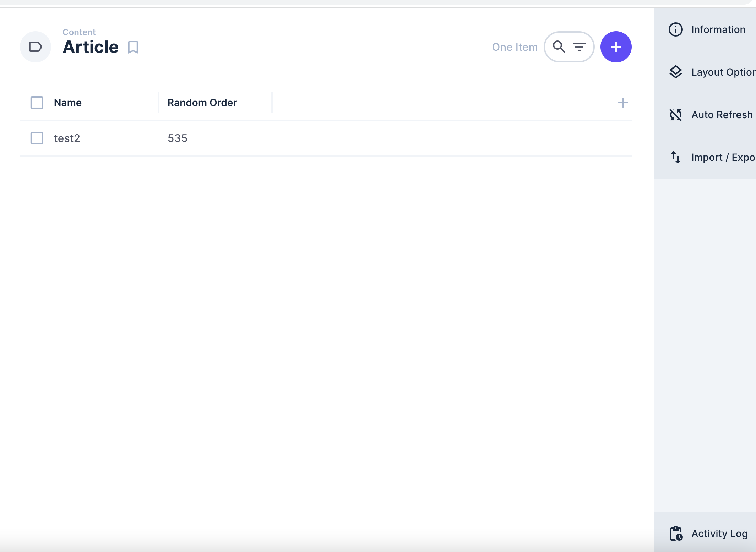Image resolution: width=756 pixels, height=552 pixels.
Task: Toggle Auto Refresh in the sidebar
Action: (722, 115)
